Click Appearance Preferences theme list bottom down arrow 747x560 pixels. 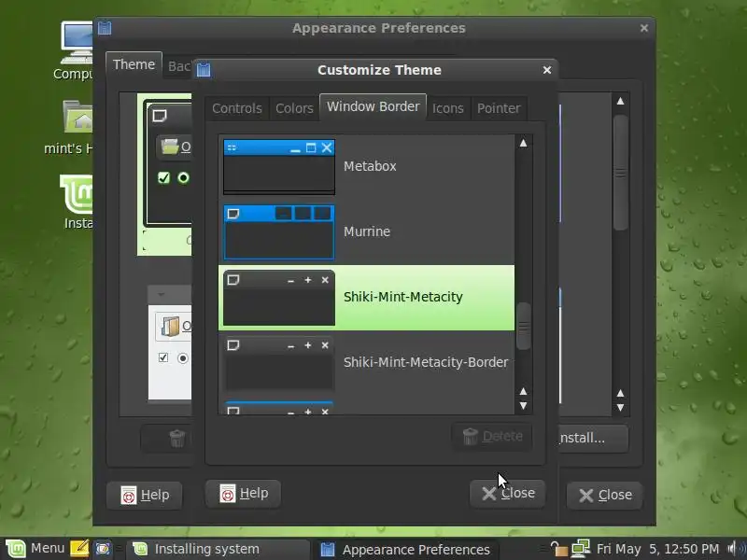620,408
